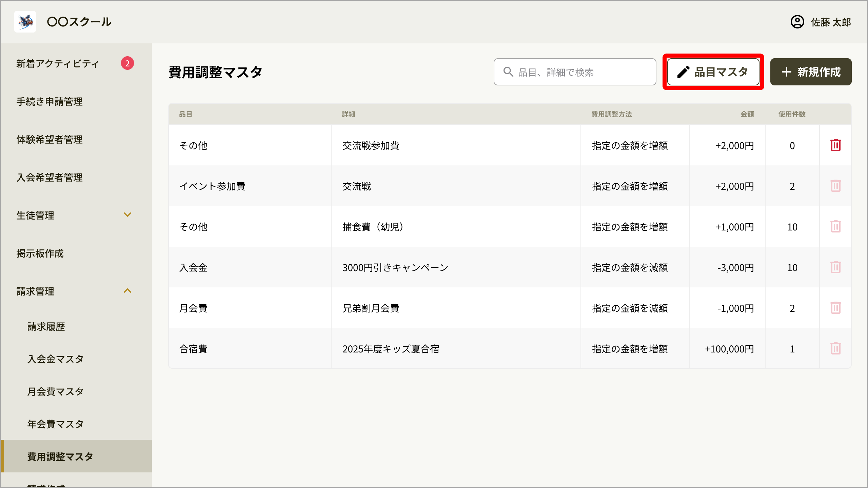Click the 2025年度キッズ夏合宿 cell
The height and width of the screenshot is (488, 868).
point(456,348)
